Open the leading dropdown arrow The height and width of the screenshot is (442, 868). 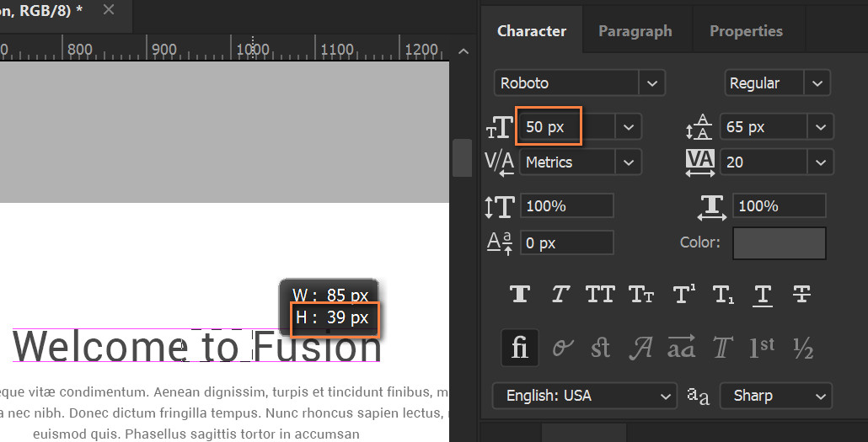tap(821, 126)
